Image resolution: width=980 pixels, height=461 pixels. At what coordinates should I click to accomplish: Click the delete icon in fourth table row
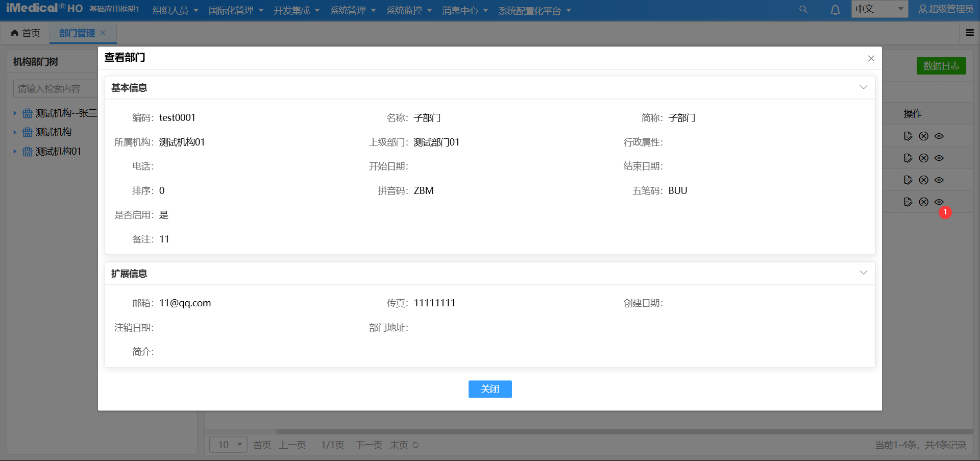coord(923,202)
